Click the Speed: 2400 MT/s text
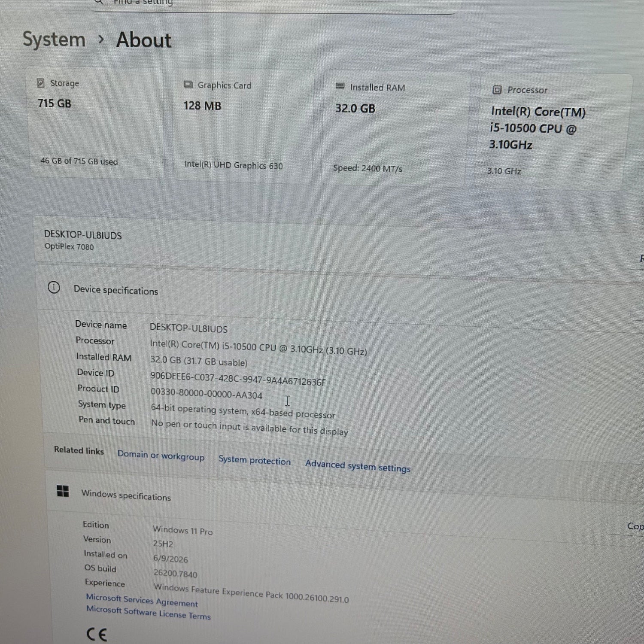Image resolution: width=644 pixels, height=644 pixels. tap(368, 168)
